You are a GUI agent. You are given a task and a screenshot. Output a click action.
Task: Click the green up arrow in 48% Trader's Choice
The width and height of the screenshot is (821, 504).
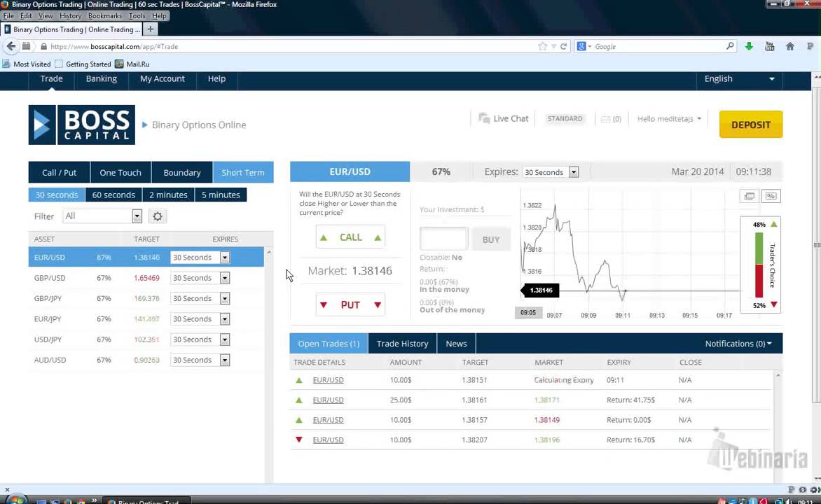[774, 225]
